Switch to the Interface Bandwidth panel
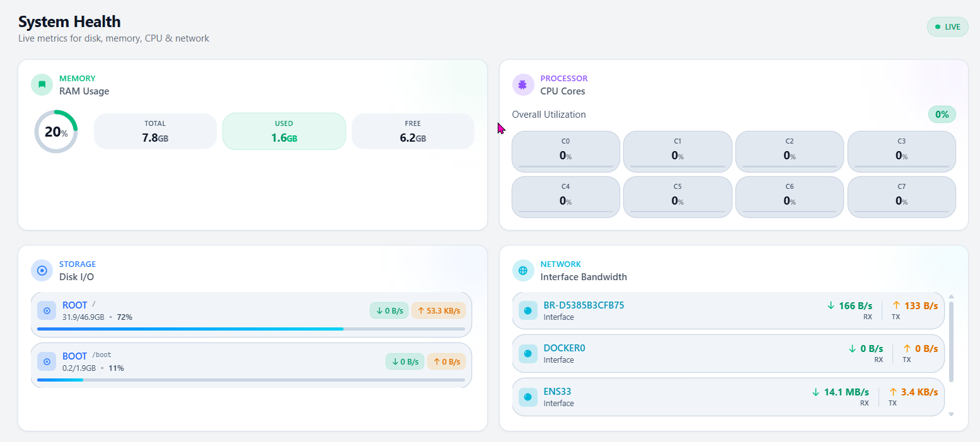The width and height of the screenshot is (980, 442). pos(584,277)
